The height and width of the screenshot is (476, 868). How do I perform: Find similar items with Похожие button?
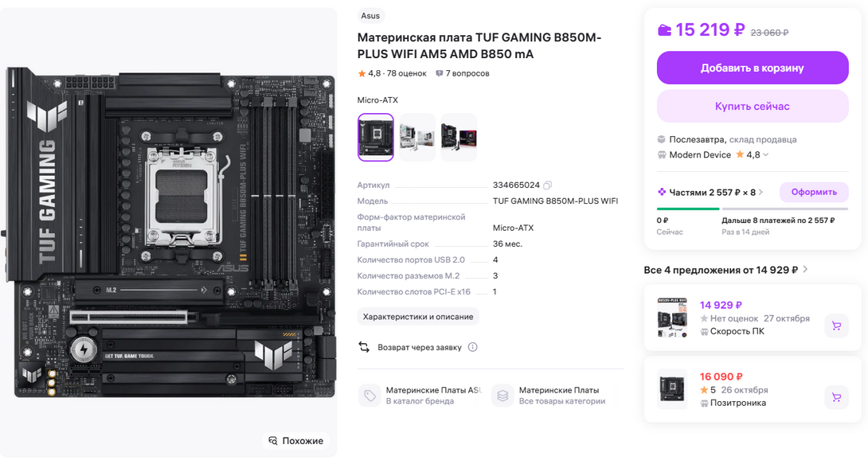pos(295,440)
